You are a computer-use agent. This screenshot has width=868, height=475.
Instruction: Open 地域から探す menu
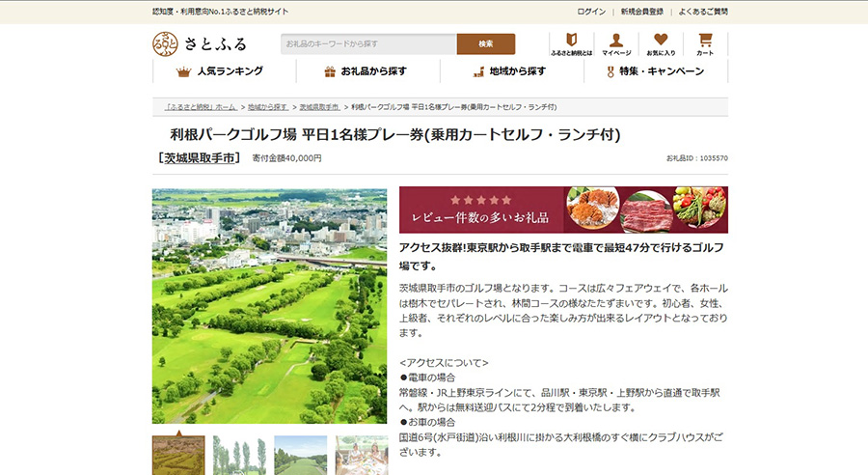point(510,71)
